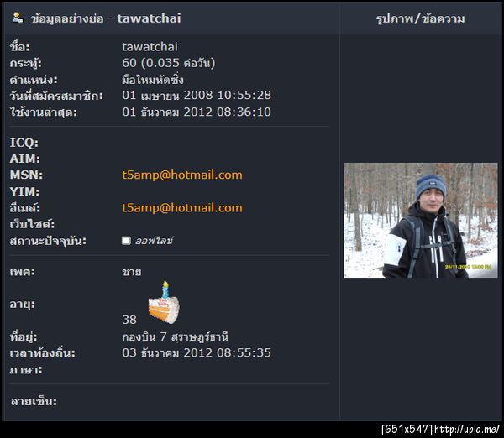
Task: Click the birthday cake icon
Action: coord(164,302)
